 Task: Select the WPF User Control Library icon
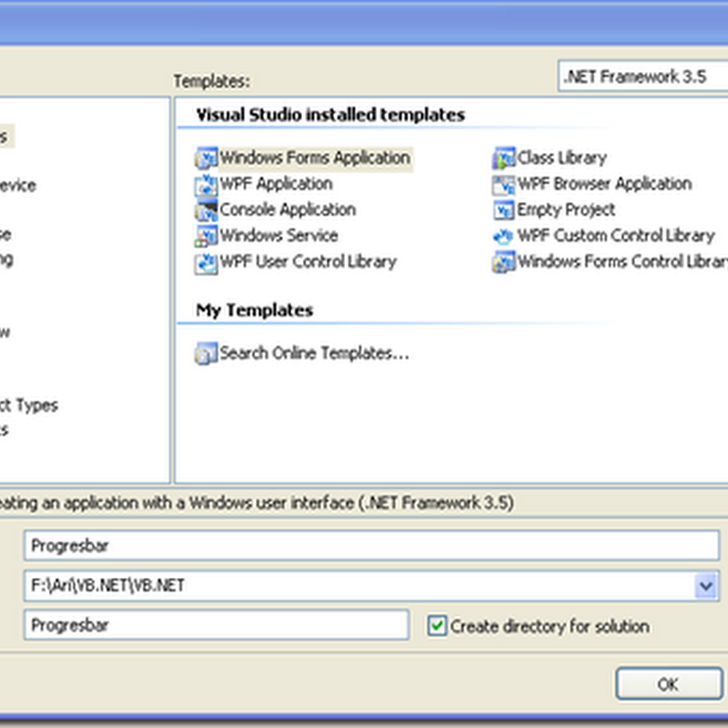tap(207, 263)
